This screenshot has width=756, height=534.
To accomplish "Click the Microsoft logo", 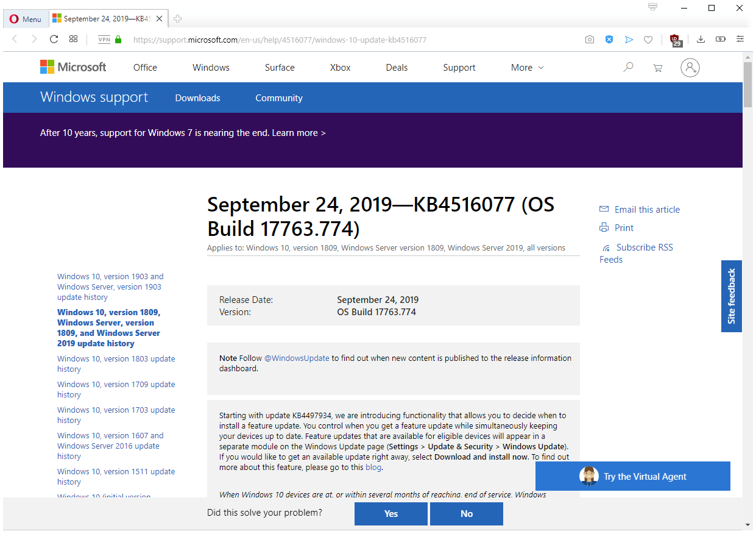I will (73, 67).
